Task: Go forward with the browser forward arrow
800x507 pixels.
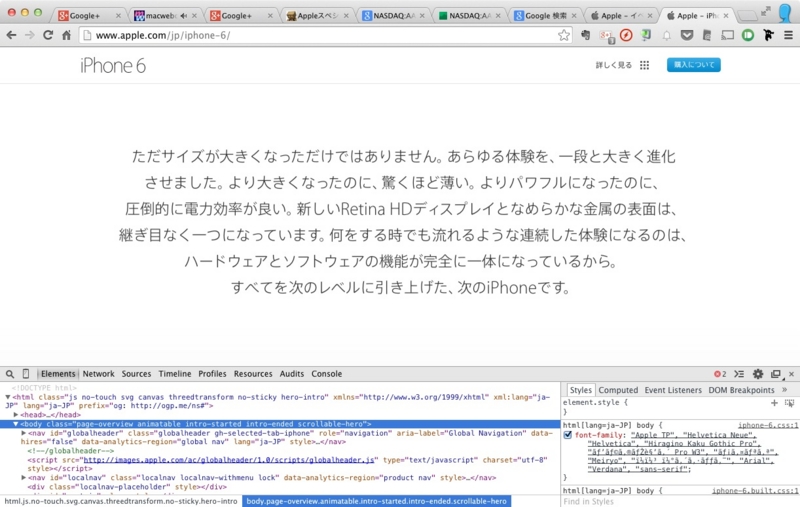Action: pos(30,35)
